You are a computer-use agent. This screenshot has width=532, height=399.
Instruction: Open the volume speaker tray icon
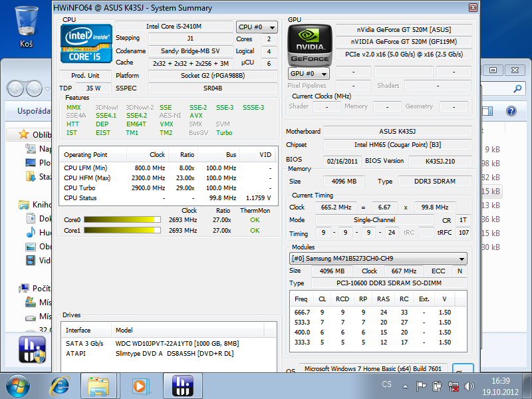pos(469,386)
